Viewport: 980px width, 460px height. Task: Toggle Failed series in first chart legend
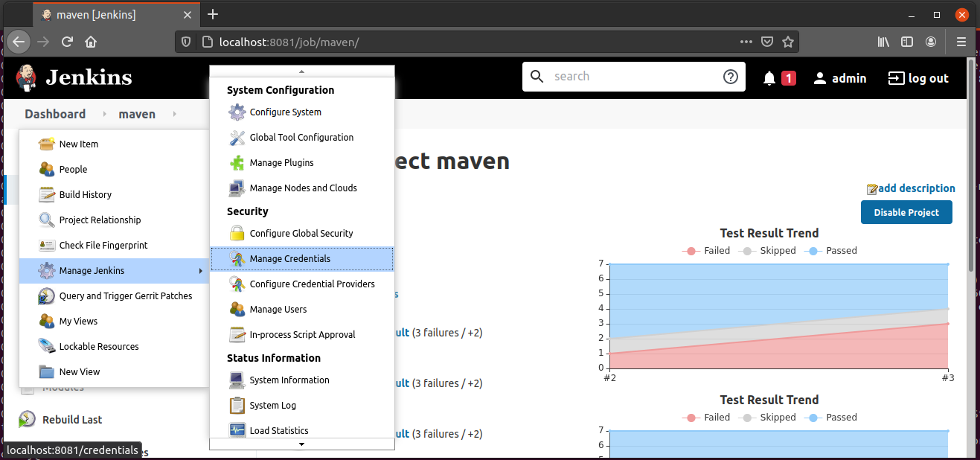pyautogui.click(x=706, y=251)
